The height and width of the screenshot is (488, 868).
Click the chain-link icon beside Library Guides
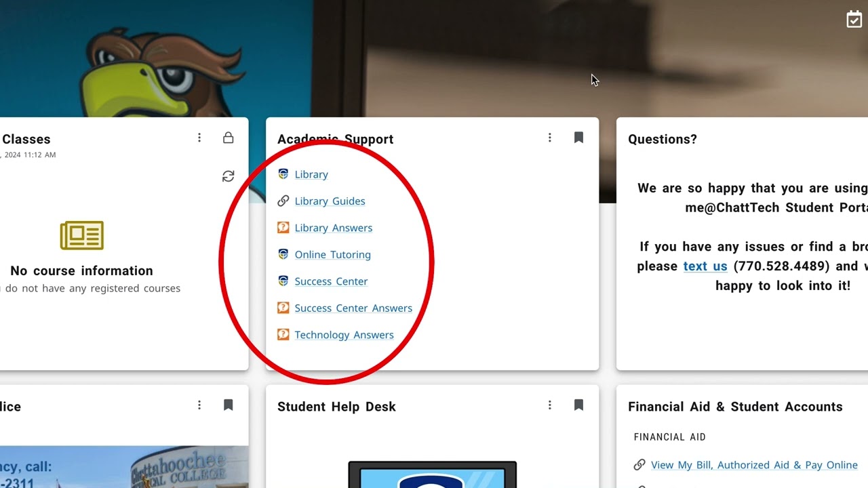pyautogui.click(x=283, y=201)
